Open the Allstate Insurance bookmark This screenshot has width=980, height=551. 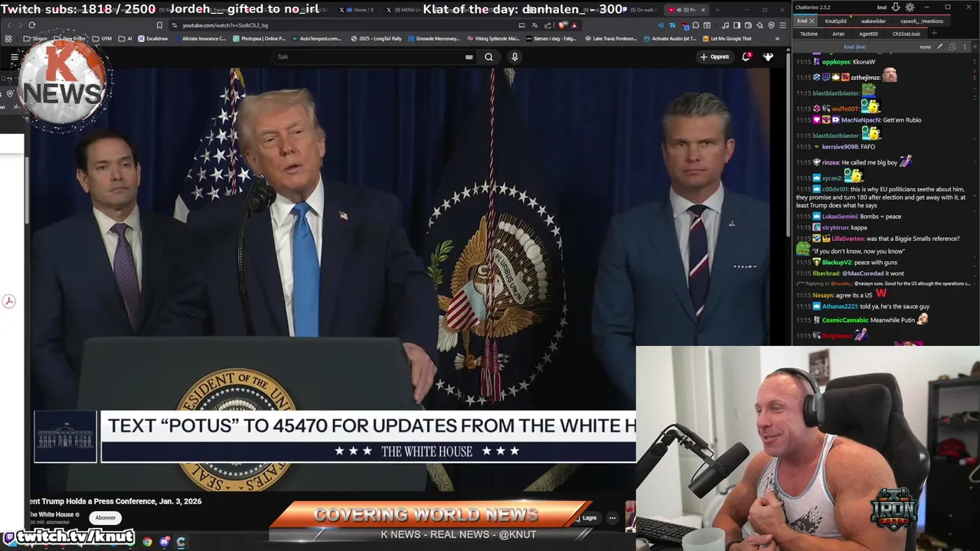point(201,38)
